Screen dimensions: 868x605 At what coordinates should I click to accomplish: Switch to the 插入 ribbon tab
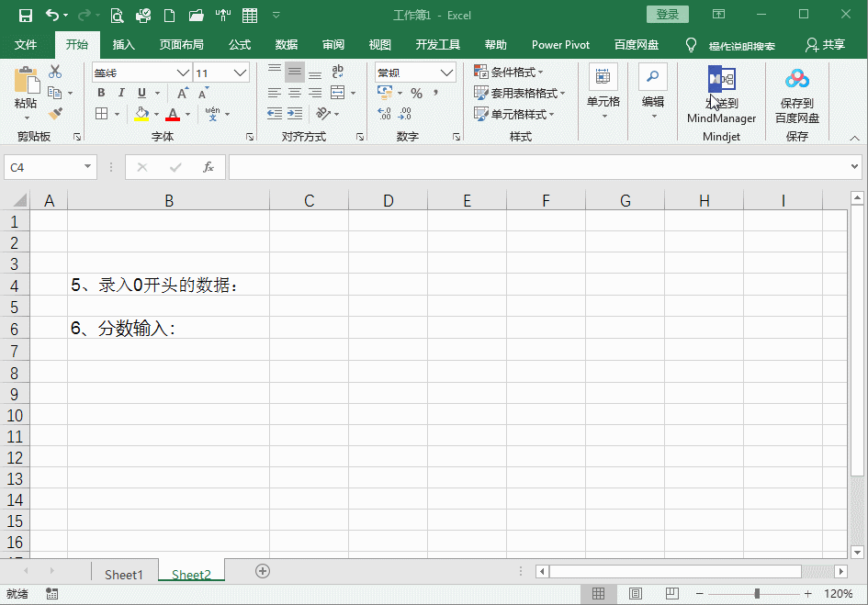(123, 43)
